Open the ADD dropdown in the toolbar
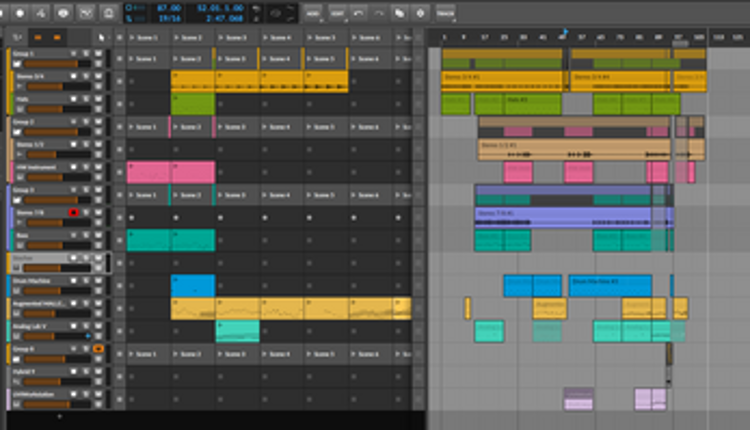 click(x=313, y=13)
